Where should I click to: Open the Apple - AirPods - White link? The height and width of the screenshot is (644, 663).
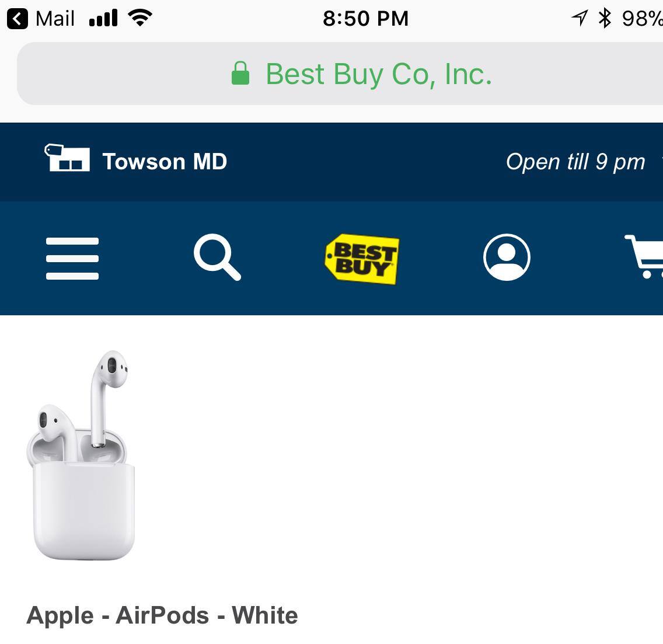[x=162, y=615]
